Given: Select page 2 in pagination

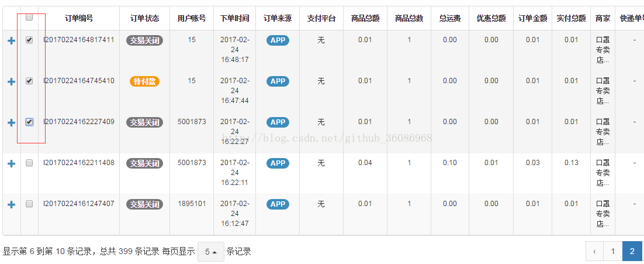Looking at the screenshot, I should (x=632, y=251).
